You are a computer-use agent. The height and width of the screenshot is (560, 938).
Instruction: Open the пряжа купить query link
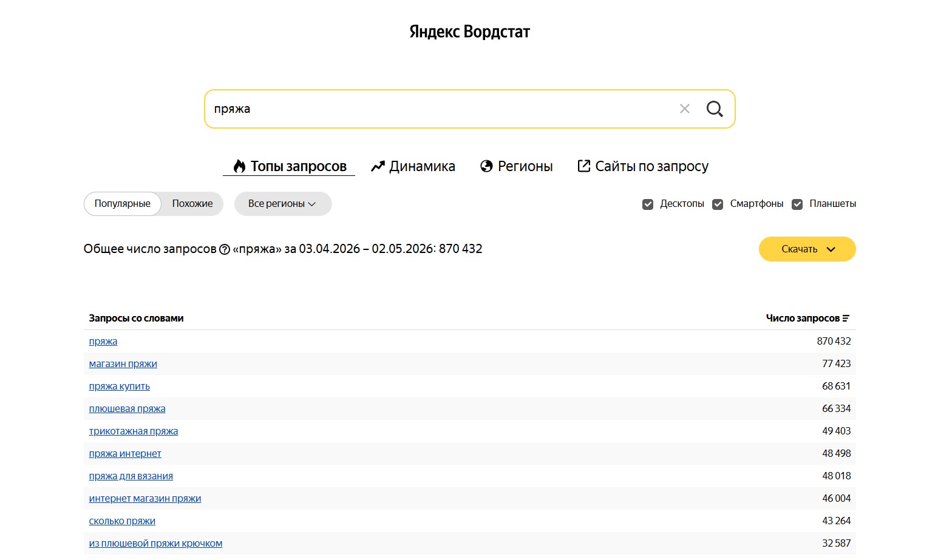[x=120, y=386]
